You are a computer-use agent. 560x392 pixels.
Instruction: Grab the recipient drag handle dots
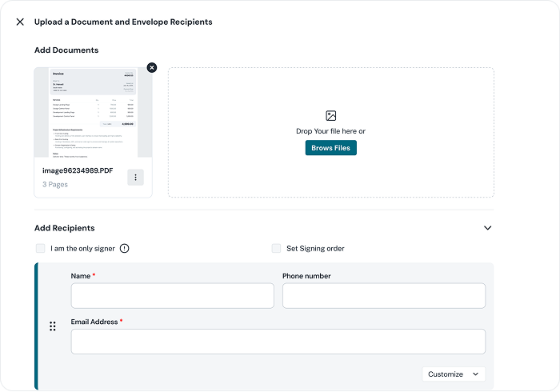tap(53, 326)
